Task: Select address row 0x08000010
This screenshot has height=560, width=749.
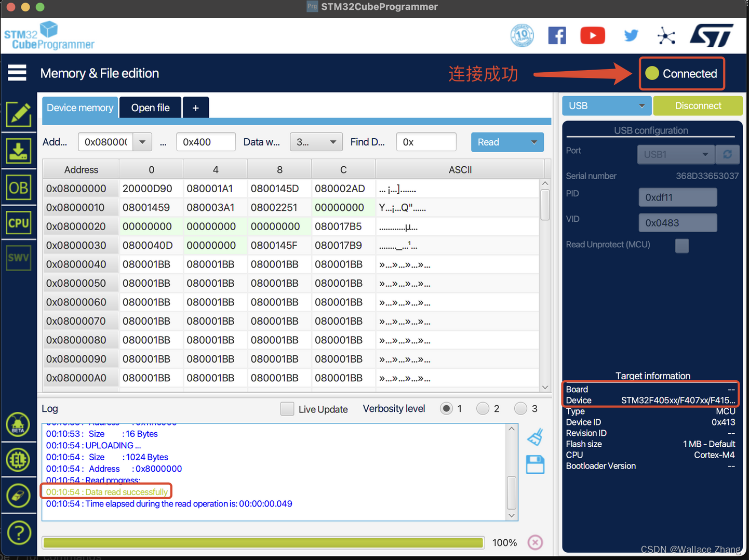Action: coord(81,207)
